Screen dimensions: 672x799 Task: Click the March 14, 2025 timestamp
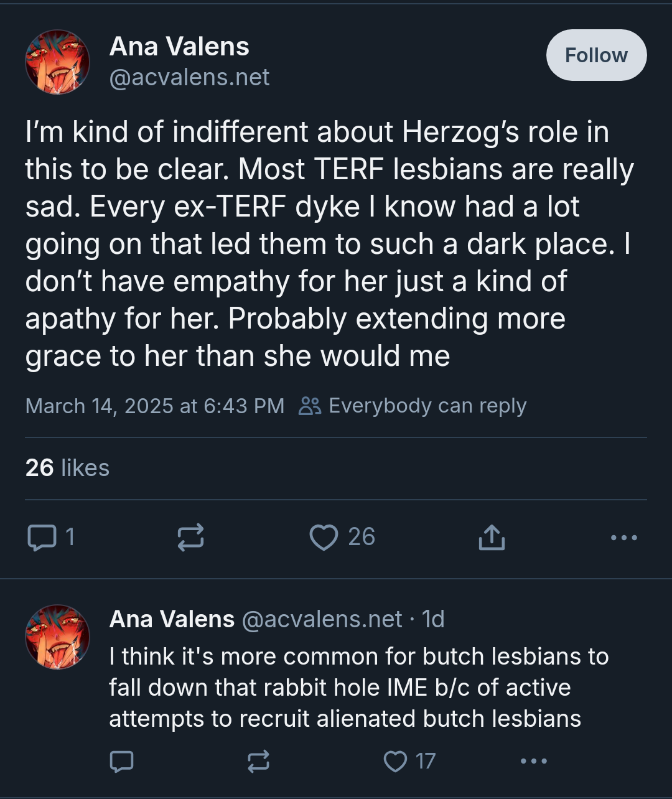click(x=154, y=406)
